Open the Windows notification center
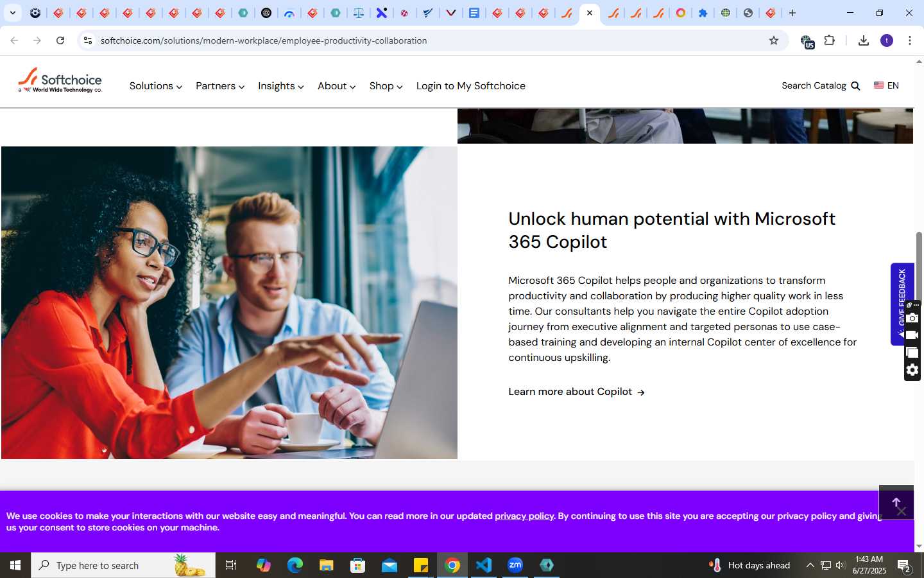The width and height of the screenshot is (924, 578). coord(905,565)
